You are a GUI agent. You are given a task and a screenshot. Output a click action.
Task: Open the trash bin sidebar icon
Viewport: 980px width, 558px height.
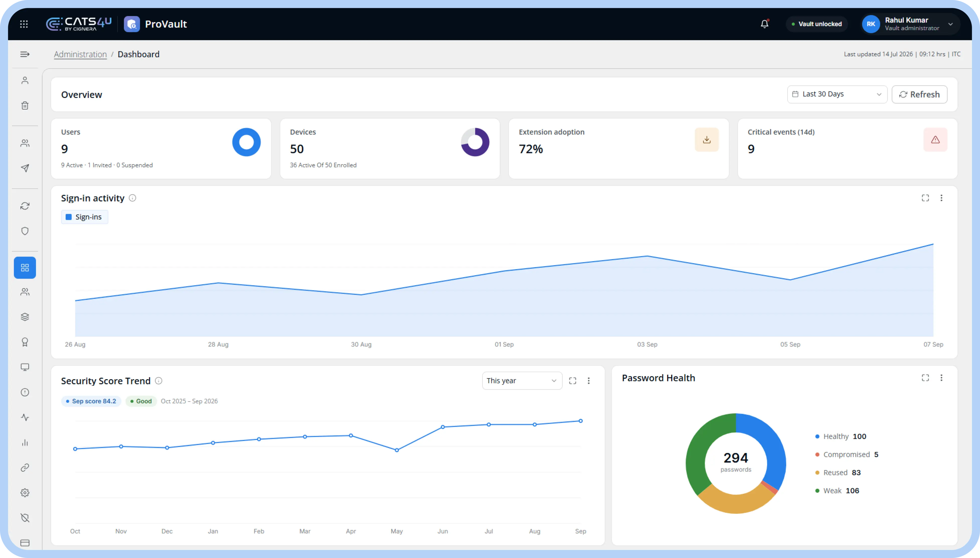coord(25,105)
